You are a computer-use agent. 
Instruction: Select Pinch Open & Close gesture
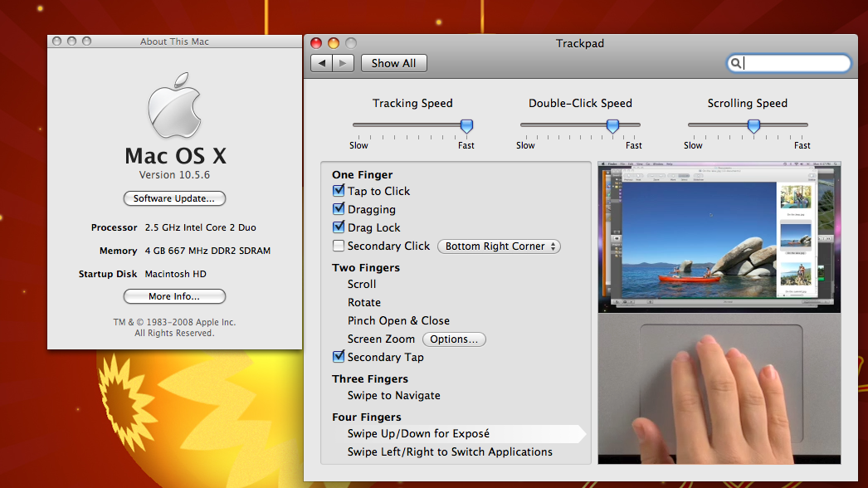click(x=398, y=320)
